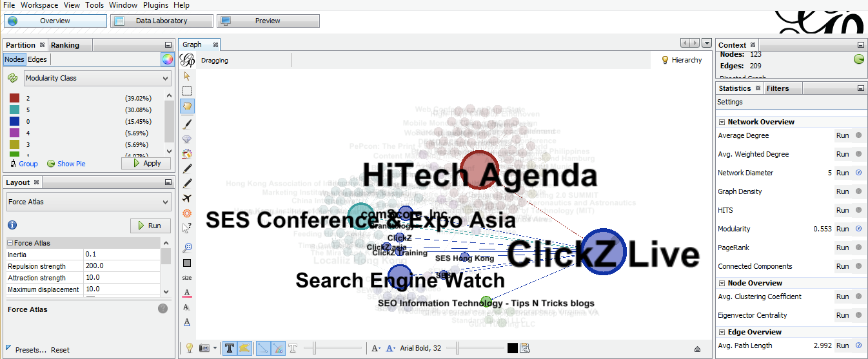868x359 pixels.
Task: Select the diamond Sizer tool
Action: click(x=187, y=139)
